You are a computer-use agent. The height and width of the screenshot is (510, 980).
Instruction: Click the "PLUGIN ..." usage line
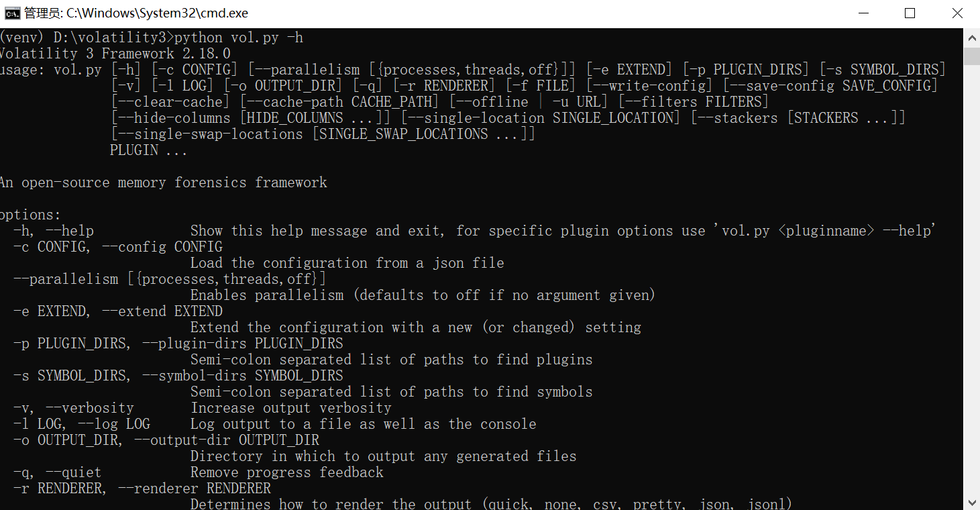[148, 150]
